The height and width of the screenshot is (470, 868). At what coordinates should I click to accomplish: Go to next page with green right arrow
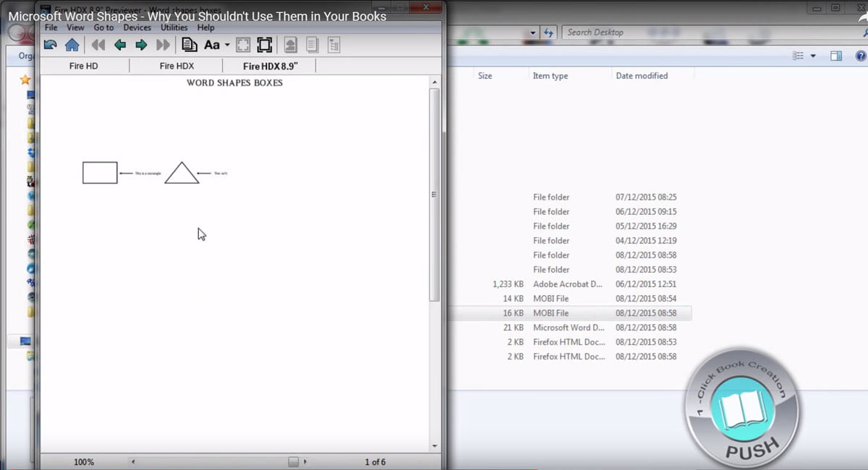pos(141,45)
